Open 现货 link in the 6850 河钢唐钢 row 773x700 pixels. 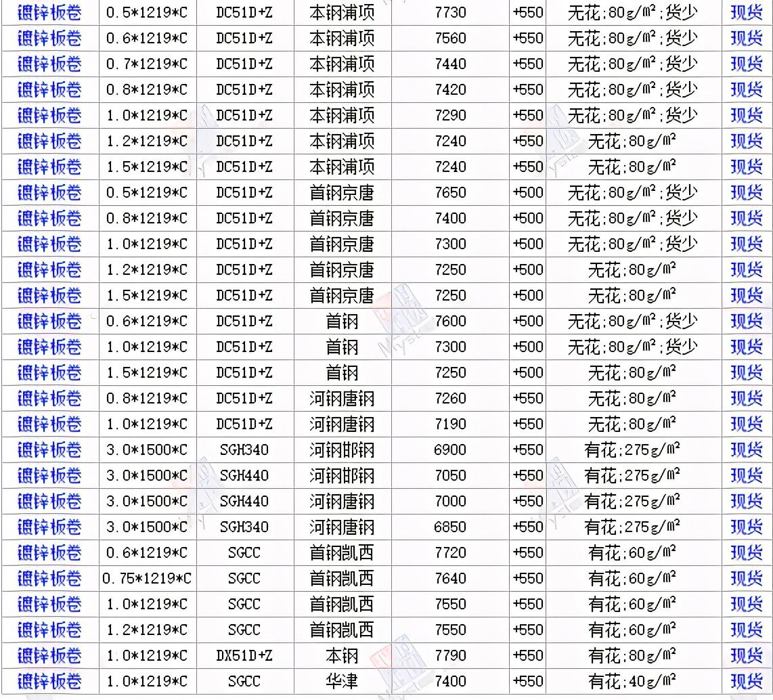pyautogui.click(x=747, y=527)
